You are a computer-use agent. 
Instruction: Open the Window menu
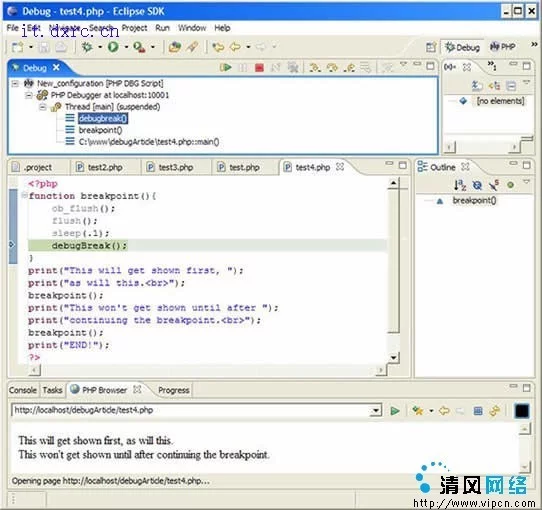[x=192, y=28]
